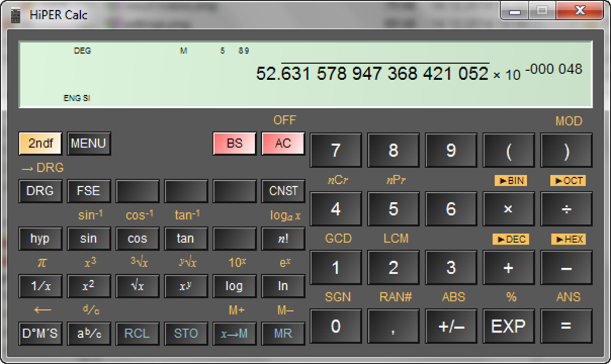Click the digit 6 key
The height and width of the screenshot is (364, 611).
451,209
